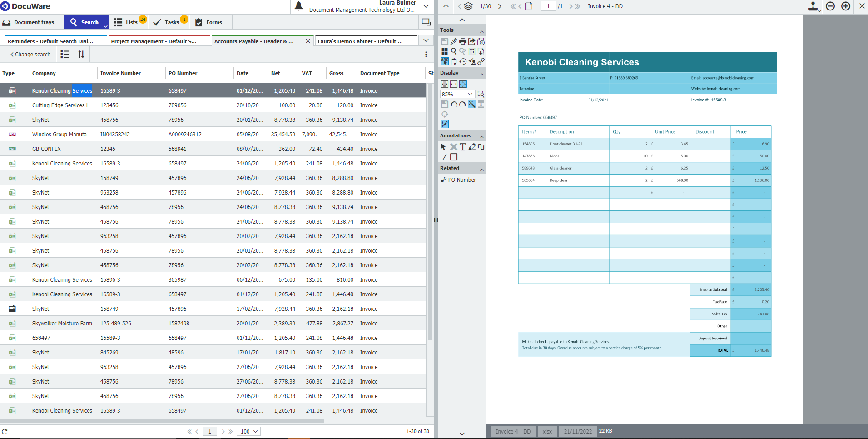Open PO Number related documents link
Viewport: 868px width, 439px height.
[461, 180]
